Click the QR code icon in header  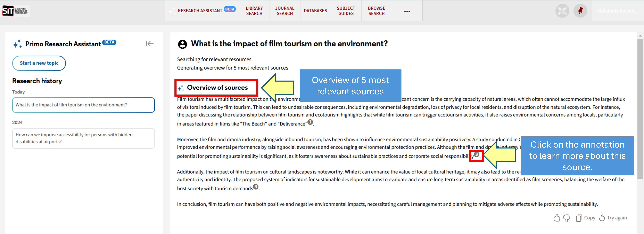(562, 11)
